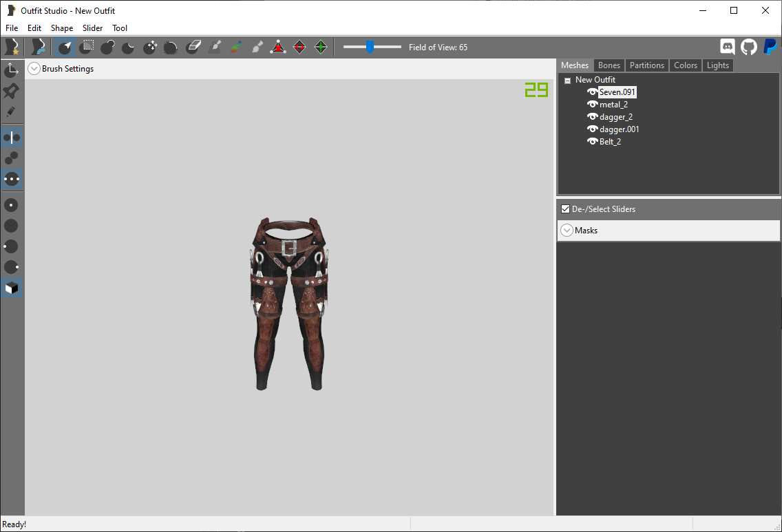Switch to right view (right dot icon)
Viewport: 782px width, 532px height.
(x=12, y=267)
